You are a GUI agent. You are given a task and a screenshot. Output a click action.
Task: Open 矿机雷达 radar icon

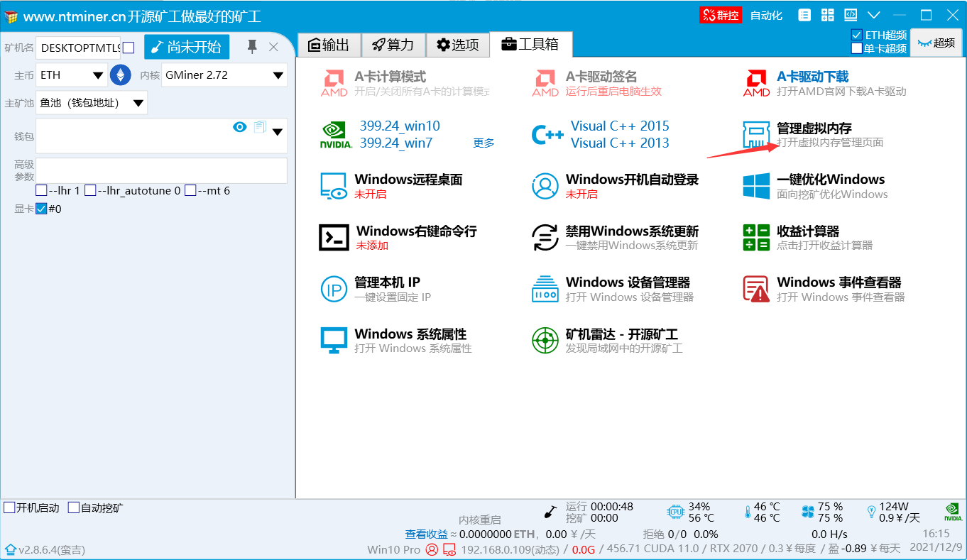pos(545,341)
